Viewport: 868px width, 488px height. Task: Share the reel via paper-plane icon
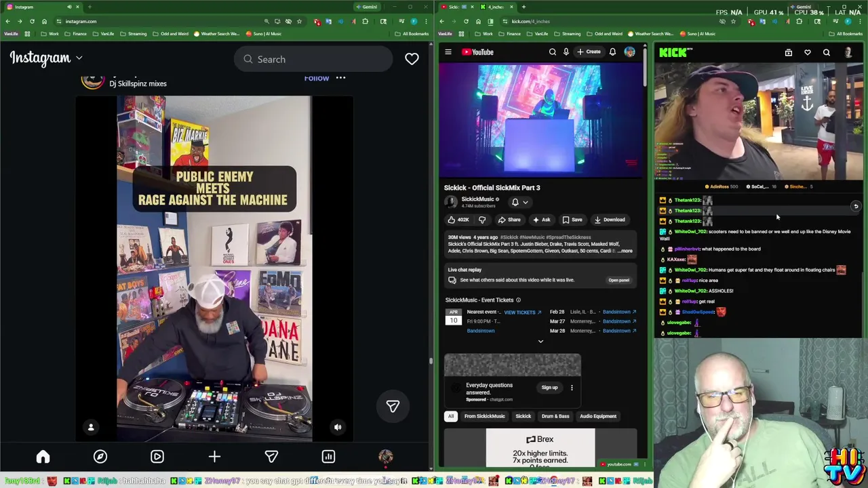click(x=393, y=406)
